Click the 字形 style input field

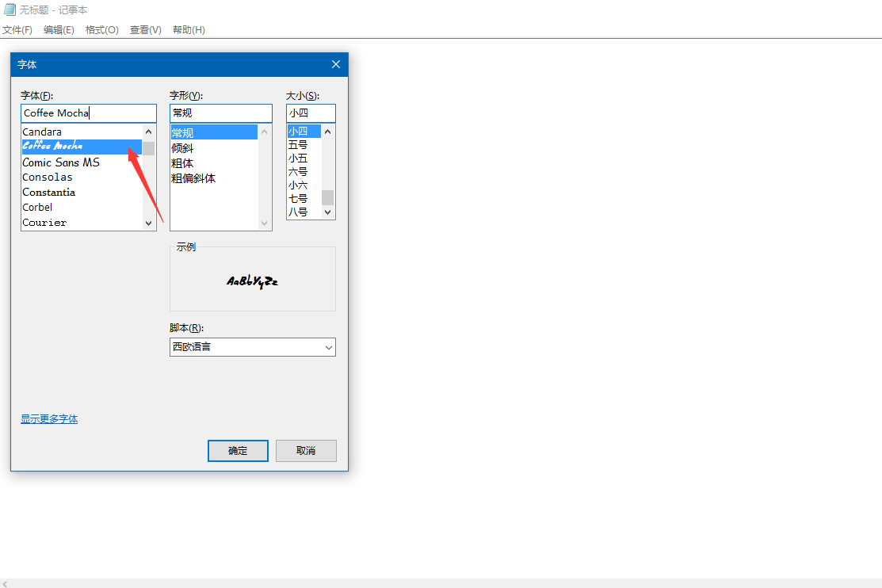coord(221,113)
